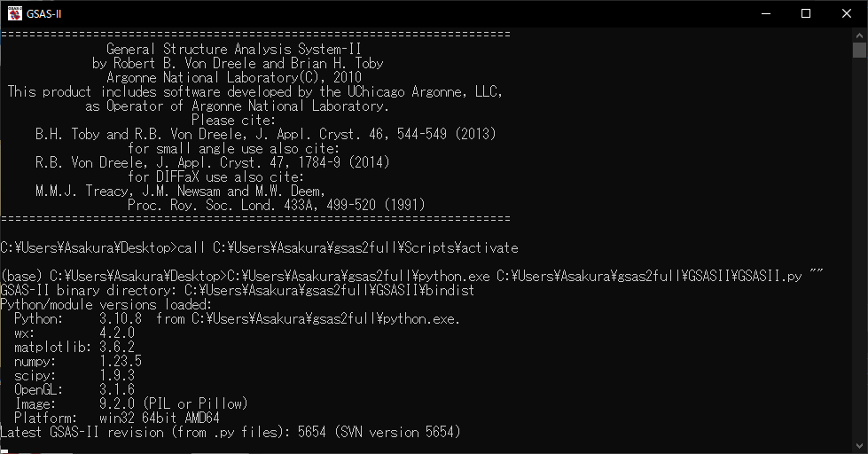This screenshot has height=454, width=868.
Task: Click the 'GSAS-II binary directory' output line
Action: [238, 290]
